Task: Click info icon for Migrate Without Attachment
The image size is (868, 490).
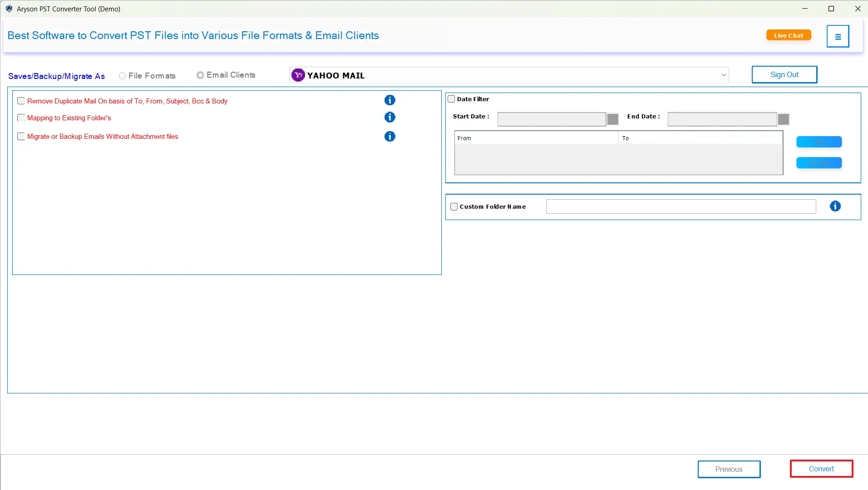Action: tap(390, 136)
